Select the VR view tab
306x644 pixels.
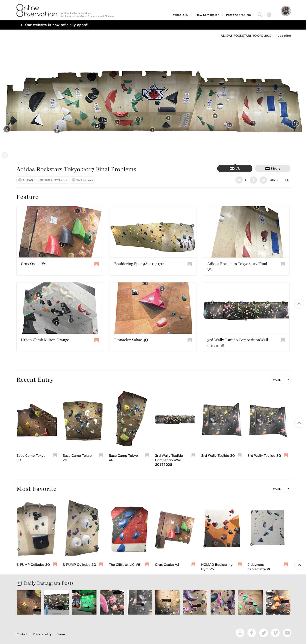pyautogui.click(x=234, y=169)
